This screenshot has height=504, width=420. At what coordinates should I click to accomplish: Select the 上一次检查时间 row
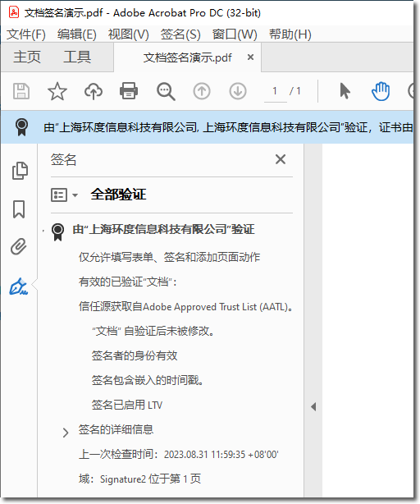[x=179, y=454]
